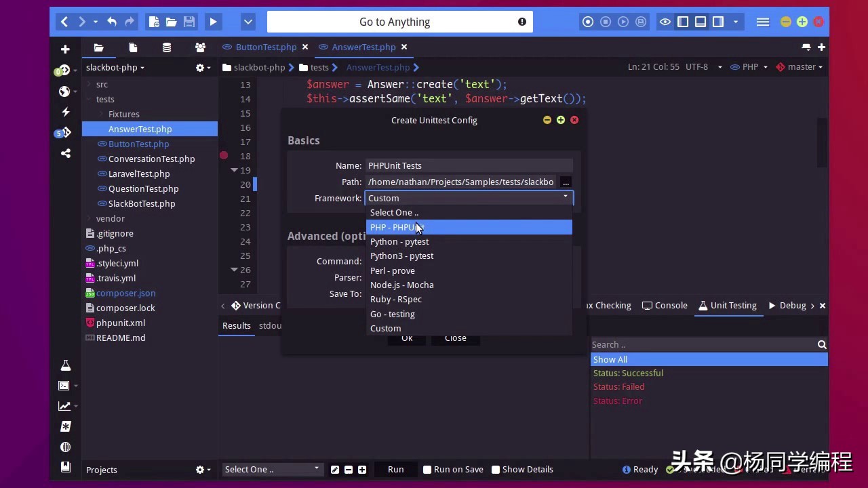Enable the Run on Save checkbox

point(427,469)
